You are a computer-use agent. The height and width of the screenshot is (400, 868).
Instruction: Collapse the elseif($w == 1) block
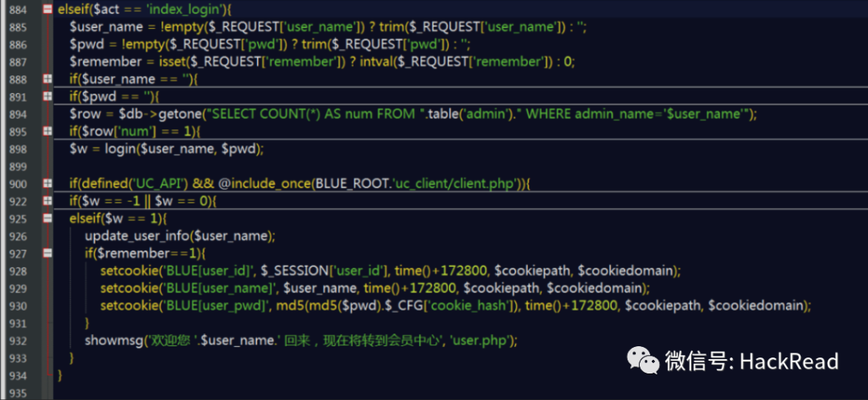pyautogui.click(x=47, y=218)
